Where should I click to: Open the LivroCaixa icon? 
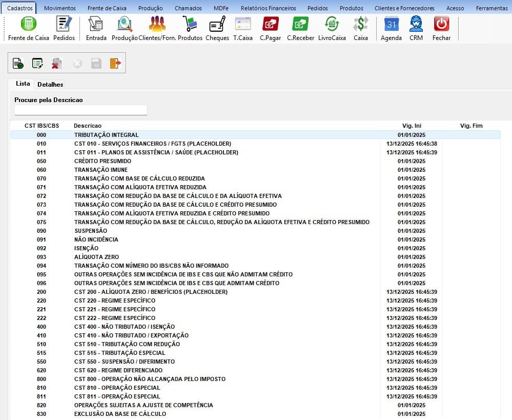point(332,24)
